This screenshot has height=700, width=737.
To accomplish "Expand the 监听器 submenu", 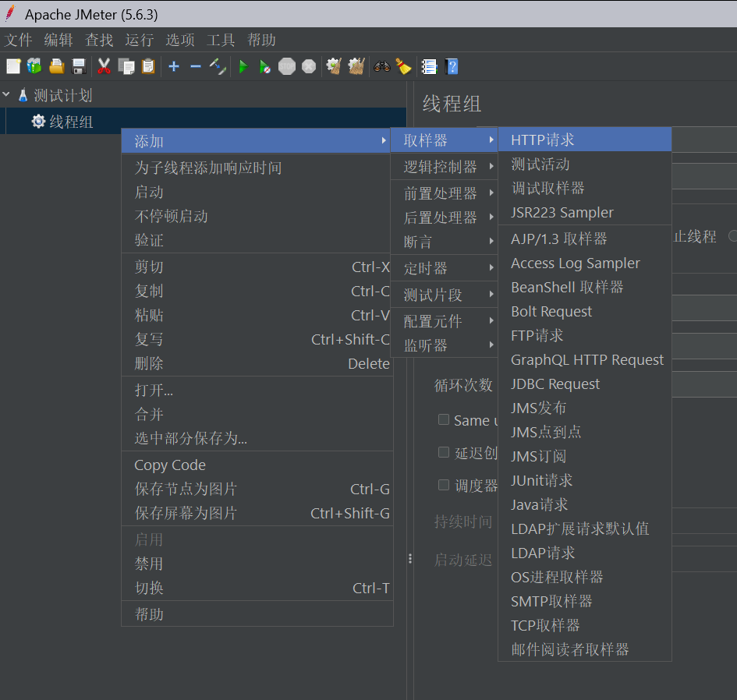I will [x=426, y=345].
